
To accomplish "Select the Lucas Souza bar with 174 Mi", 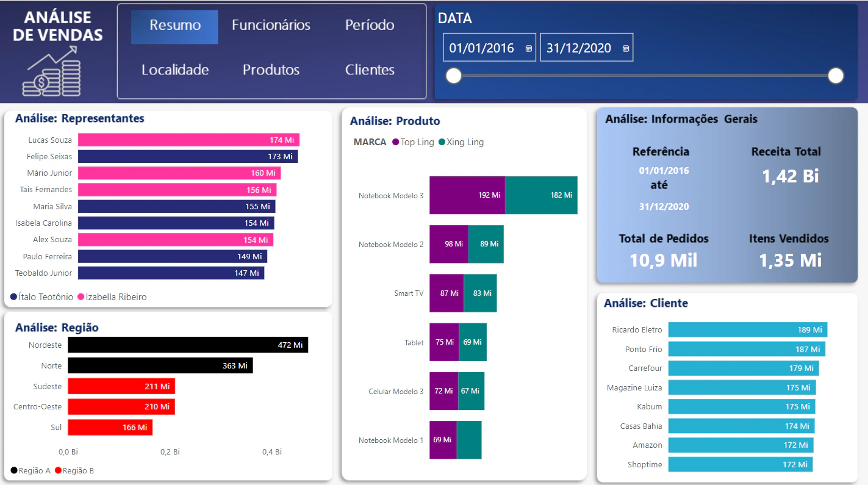I will [188, 140].
